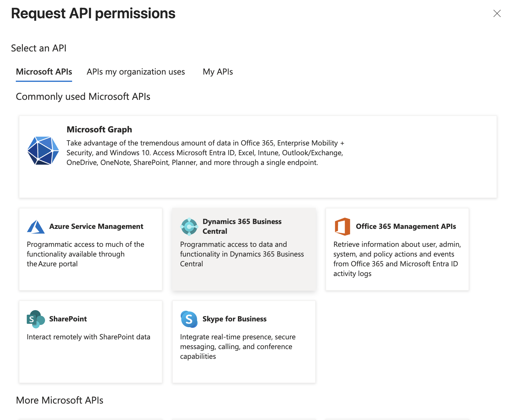Click the Microsoft Graph description text
The width and height of the screenshot is (519, 420).
pyautogui.click(x=205, y=153)
